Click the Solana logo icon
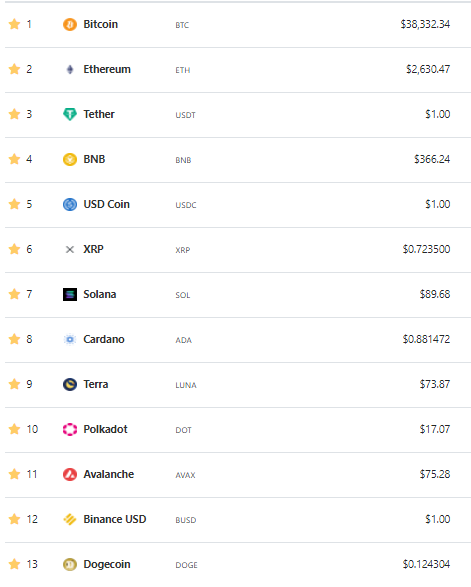This screenshot has width=471, height=587. coord(70,295)
